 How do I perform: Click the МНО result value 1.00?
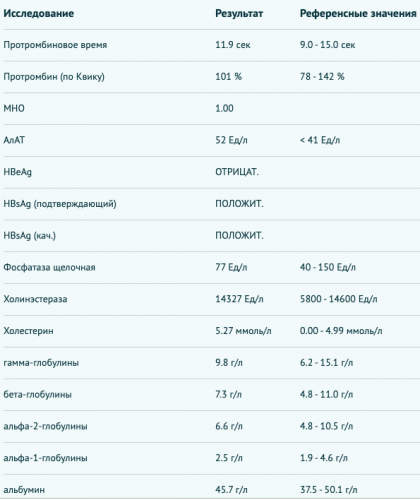(224, 108)
